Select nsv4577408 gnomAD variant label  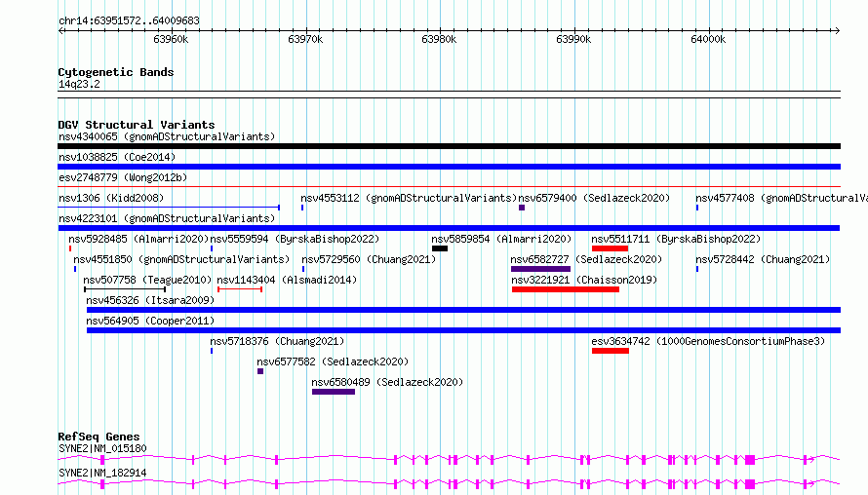(781, 198)
